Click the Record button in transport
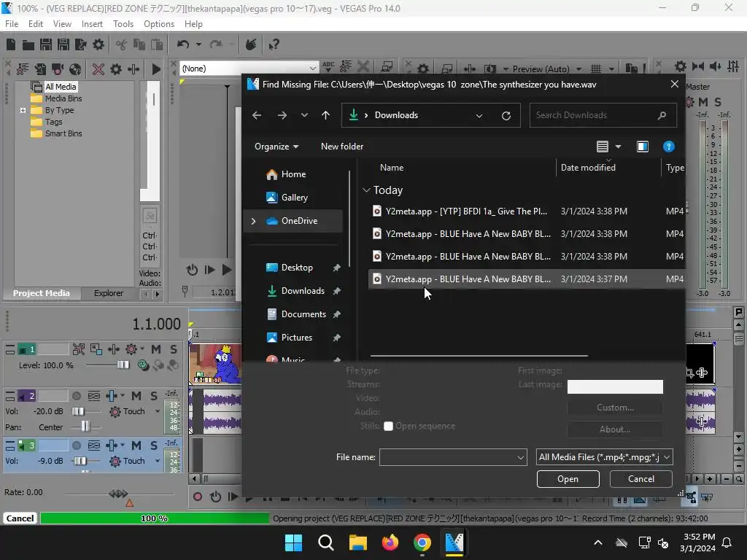 click(197, 497)
